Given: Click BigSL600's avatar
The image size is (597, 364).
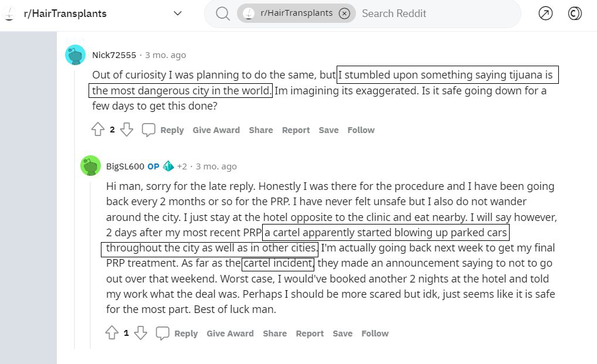Looking at the screenshot, I should pyautogui.click(x=90, y=166).
